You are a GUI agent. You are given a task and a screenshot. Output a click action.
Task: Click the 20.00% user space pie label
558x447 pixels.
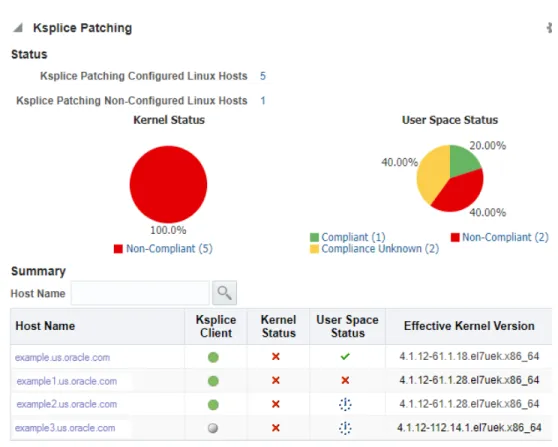[x=488, y=146]
